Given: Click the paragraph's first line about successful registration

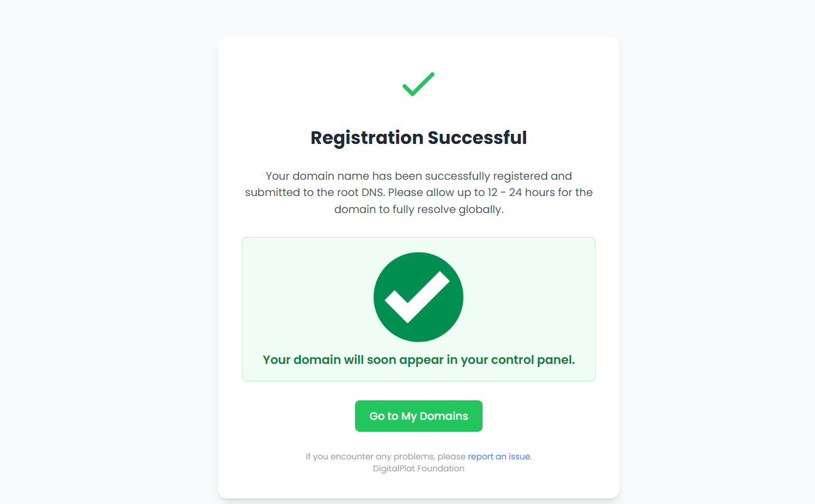Looking at the screenshot, I should pos(418,176).
